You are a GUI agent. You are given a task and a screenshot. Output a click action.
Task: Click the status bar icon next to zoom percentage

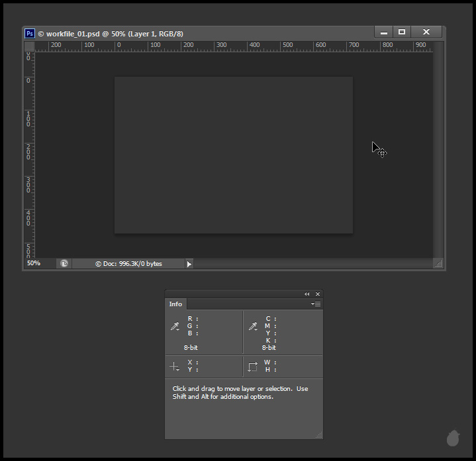point(64,263)
